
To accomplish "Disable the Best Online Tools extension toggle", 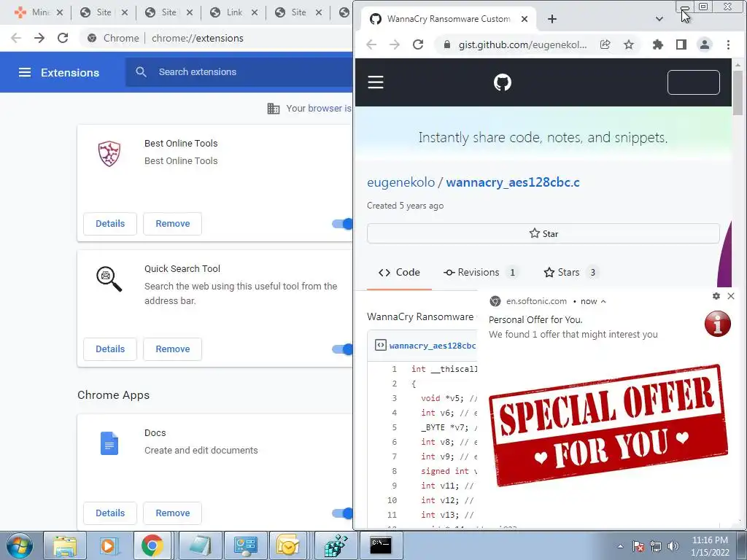I will (343, 224).
